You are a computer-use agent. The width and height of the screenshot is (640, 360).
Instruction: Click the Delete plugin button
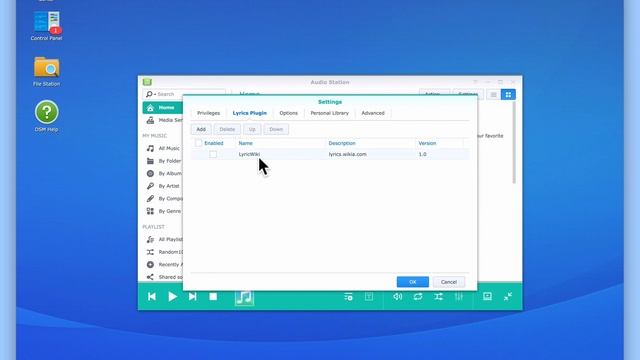click(x=227, y=129)
